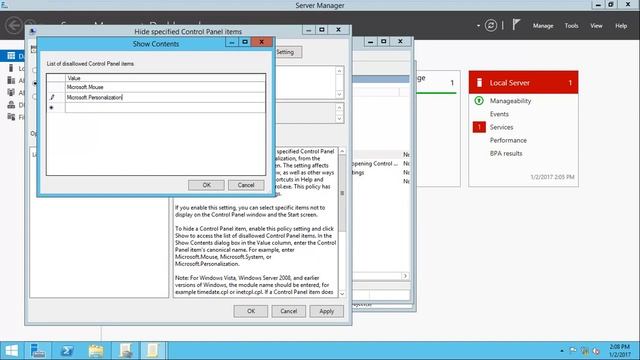Select the fourth sidebar role icon below All Servers
Image resolution: width=640 pixels, height=360 pixels.
(x=11, y=93)
